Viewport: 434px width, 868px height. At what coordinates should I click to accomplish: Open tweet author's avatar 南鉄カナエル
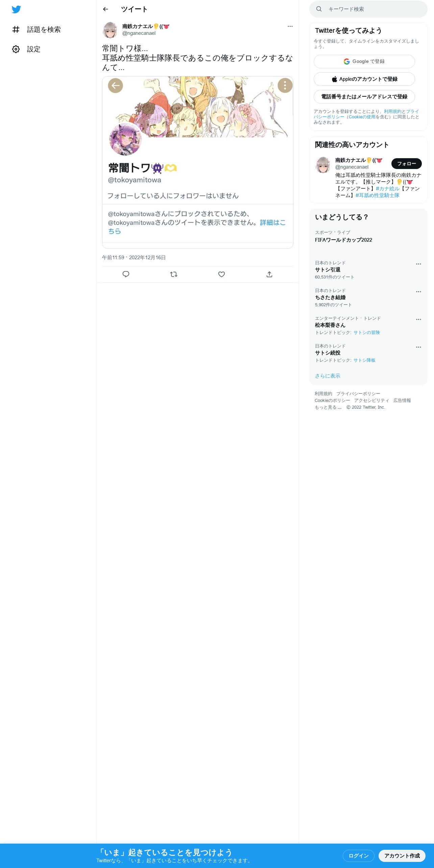pos(110,30)
